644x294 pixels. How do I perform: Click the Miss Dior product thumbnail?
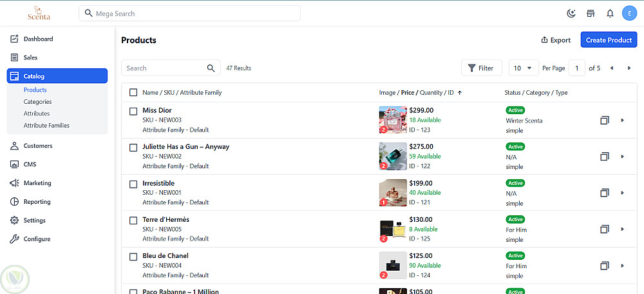[393, 120]
